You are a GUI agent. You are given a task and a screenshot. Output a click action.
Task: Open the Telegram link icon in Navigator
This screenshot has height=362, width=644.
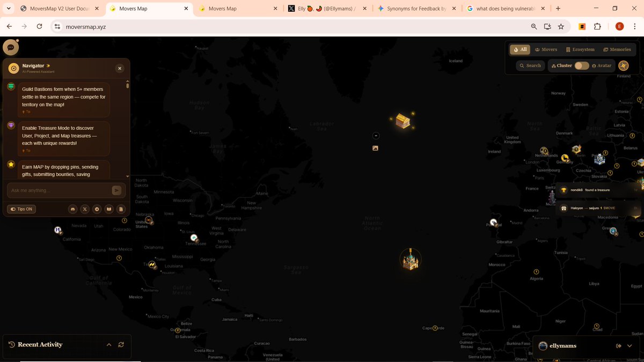(x=97, y=209)
